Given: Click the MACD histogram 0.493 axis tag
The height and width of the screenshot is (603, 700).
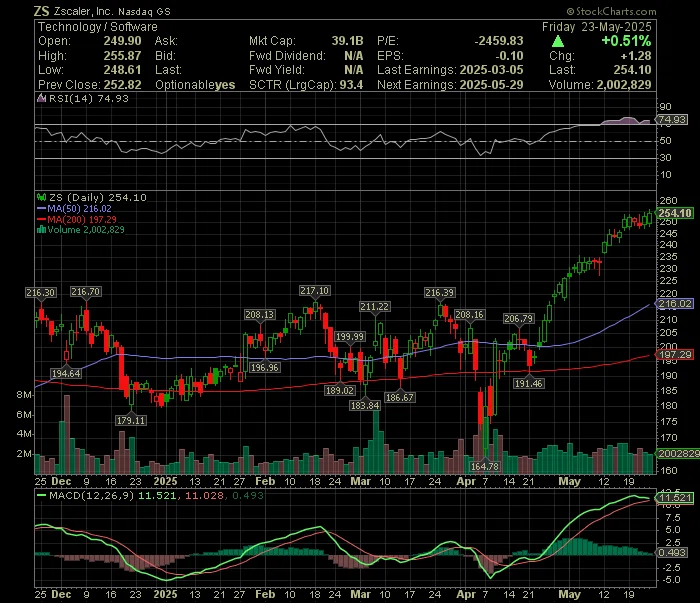Looking at the screenshot, I should click(x=672, y=553).
